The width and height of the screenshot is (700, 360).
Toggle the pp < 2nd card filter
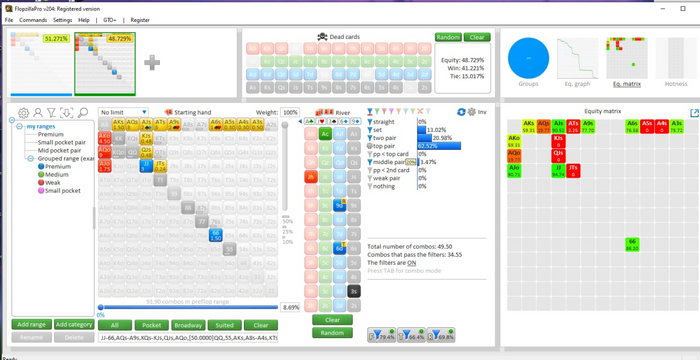[x=369, y=170]
